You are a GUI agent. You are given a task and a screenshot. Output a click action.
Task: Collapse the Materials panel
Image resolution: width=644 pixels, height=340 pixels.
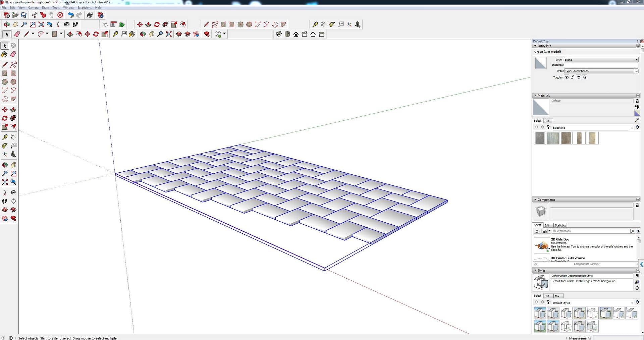(535, 96)
